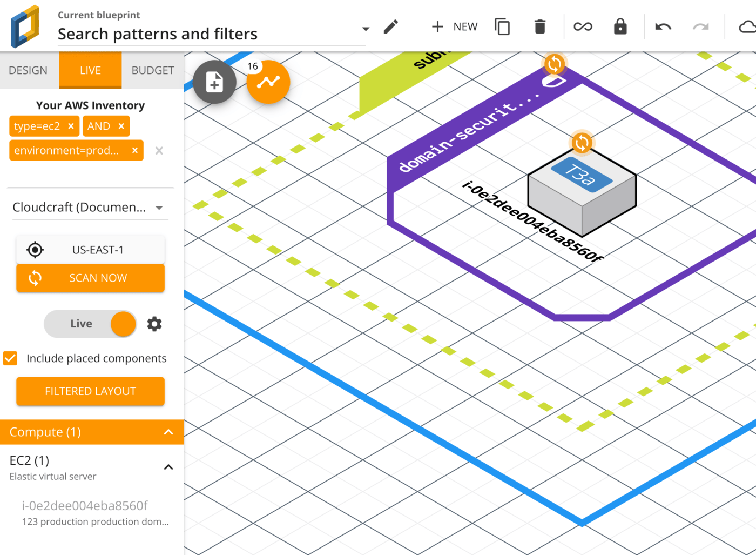
Task: Click FILTERED LAYOUT button
Action: 90,391
